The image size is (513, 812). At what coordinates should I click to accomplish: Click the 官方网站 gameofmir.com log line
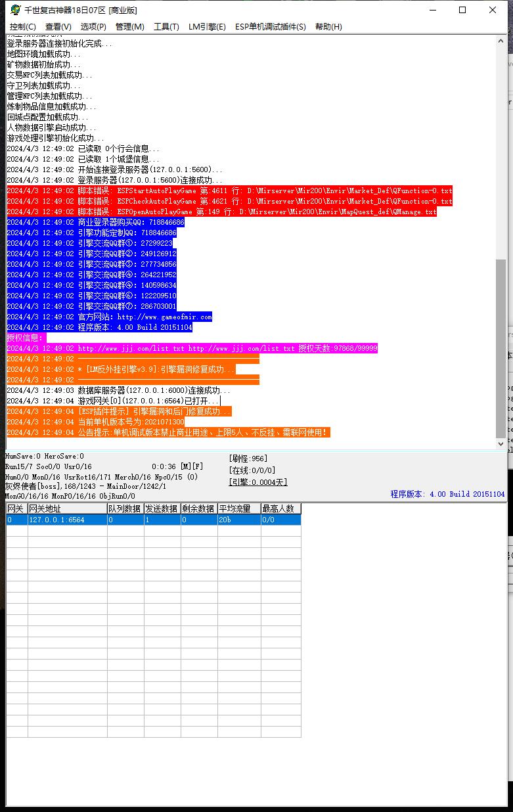110,317
